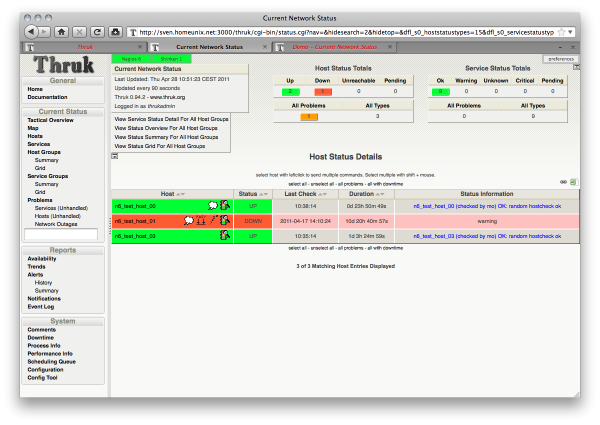Click the action icon on n6_test_host_03 row
The width and height of the screenshot is (600, 425).
click(x=227, y=235)
